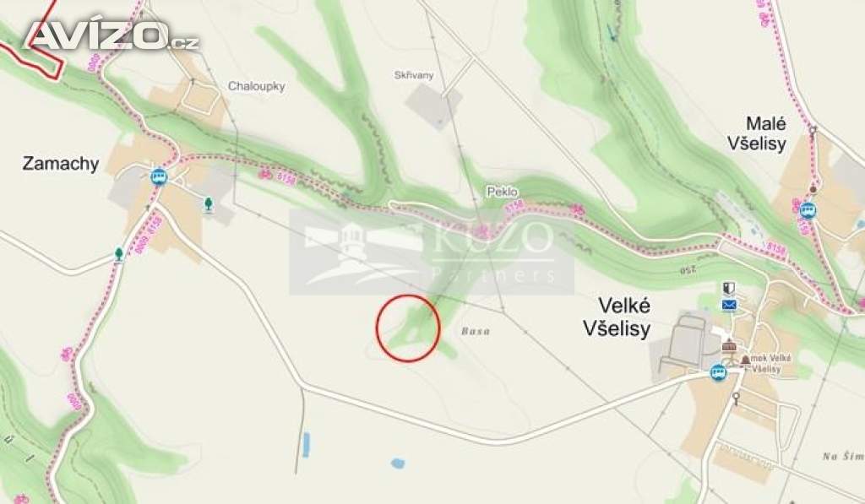Select the Basa field name
Viewport: 865px width, 504px height.
(476, 332)
